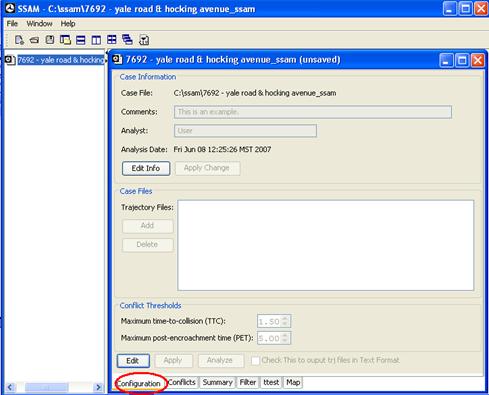Switch to the Map tab
Screen dimensions: 489x395
pos(293,382)
